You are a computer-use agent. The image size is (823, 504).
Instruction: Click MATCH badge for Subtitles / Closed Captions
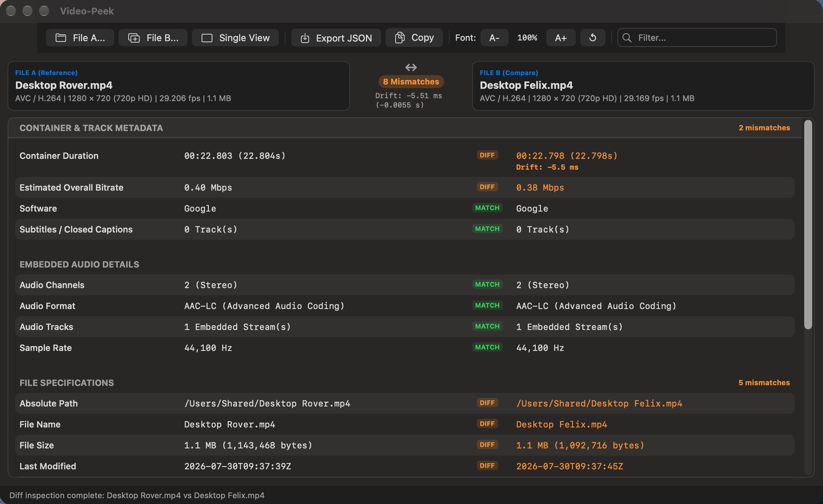[487, 229]
